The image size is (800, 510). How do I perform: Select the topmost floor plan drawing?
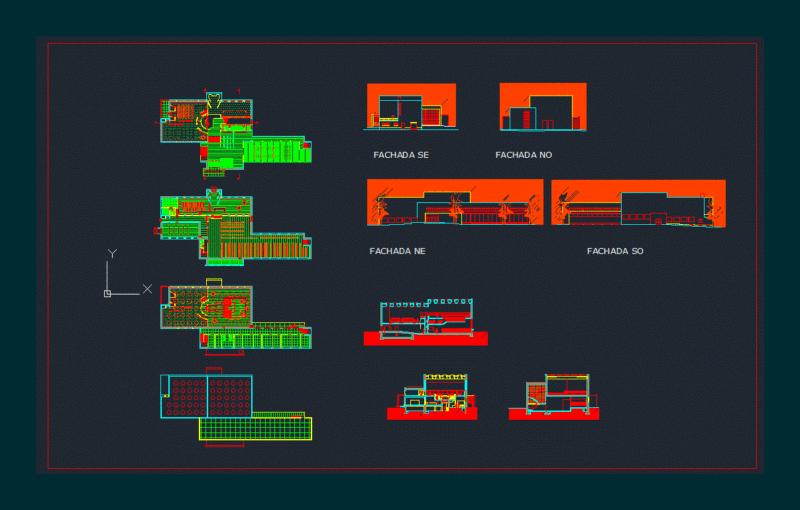point(234,135)
